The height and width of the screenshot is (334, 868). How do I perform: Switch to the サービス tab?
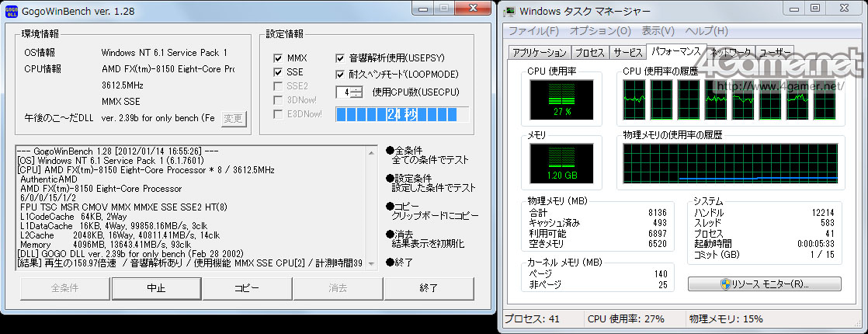(627, 53)
